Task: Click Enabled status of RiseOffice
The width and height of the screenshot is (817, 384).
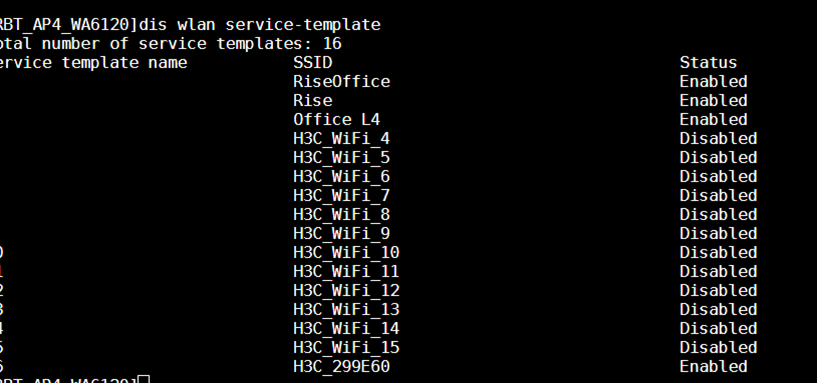Action: click(x=713, y=81)
